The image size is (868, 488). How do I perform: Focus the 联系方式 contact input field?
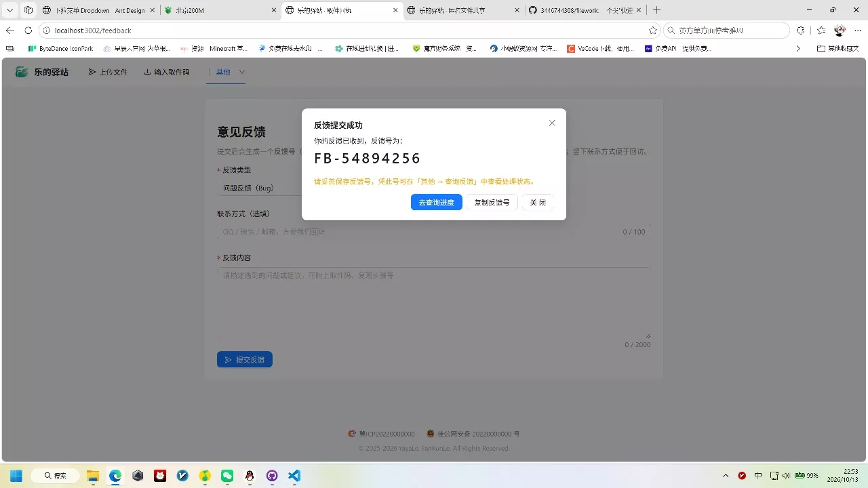tap(434, 232)
